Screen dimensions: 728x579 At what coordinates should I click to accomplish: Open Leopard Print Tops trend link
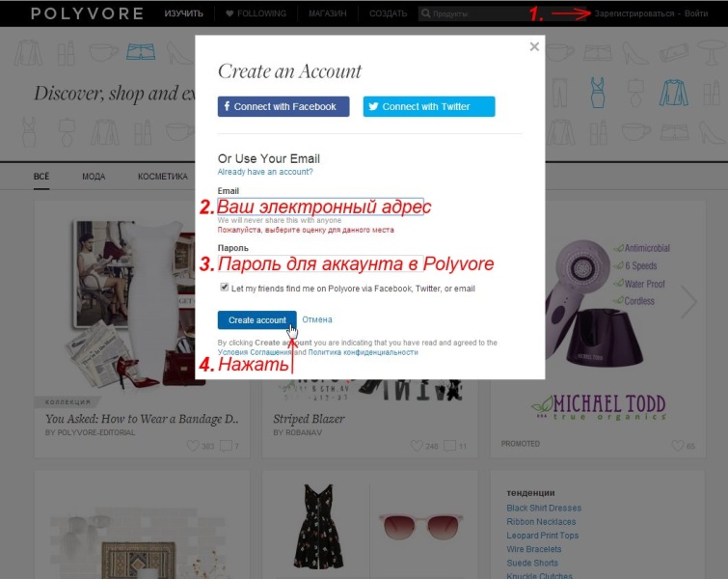[x=543, y=536]
